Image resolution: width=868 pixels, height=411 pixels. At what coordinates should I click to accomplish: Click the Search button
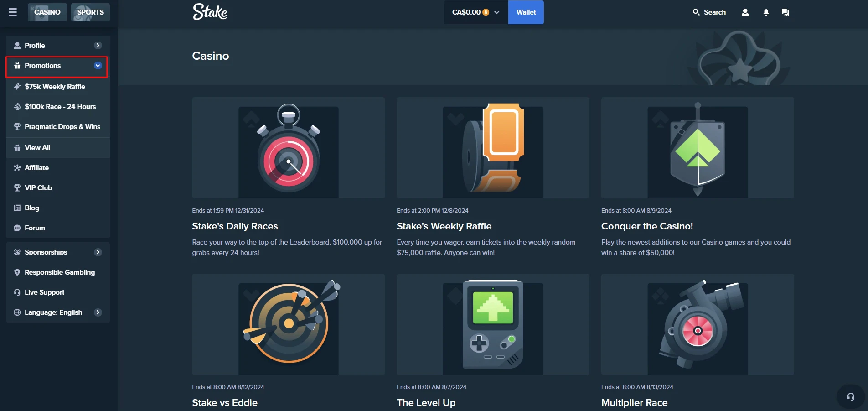tap(709, 12)
